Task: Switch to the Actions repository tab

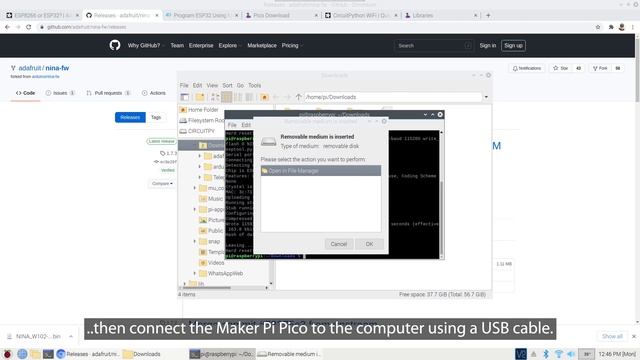Action: click(153, 93)
